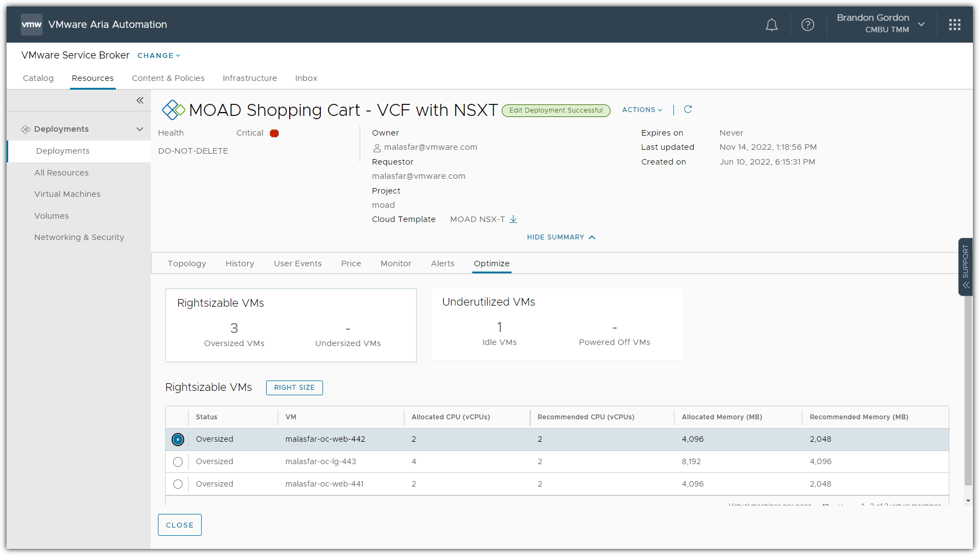Select radio button for malasfar-oc-web-441
980x556 pixels.
pos(178,484)
